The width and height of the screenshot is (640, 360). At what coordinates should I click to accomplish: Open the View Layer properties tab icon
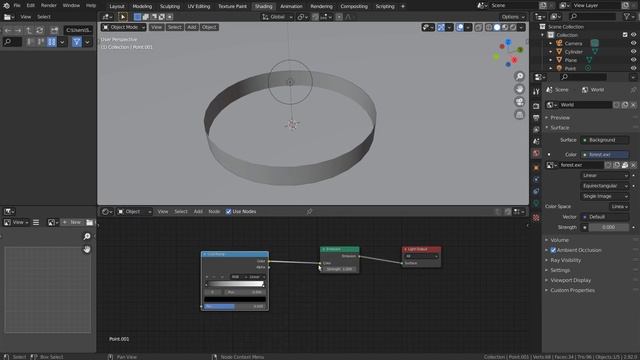(x=536, y=129)
